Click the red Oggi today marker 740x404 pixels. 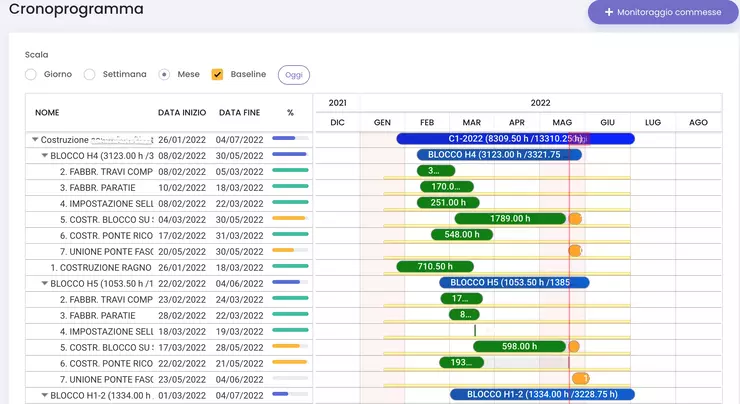coord(578,139)
